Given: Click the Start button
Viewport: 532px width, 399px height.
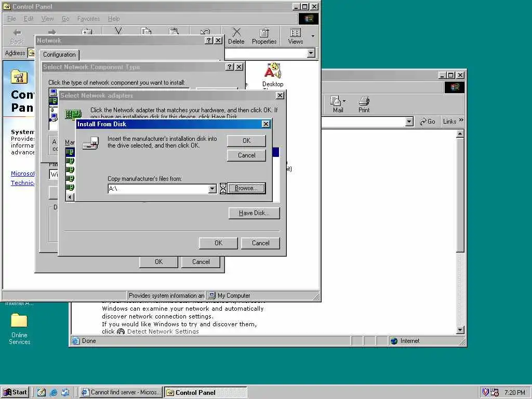Looking at the screenshot, I should [15, 392].
